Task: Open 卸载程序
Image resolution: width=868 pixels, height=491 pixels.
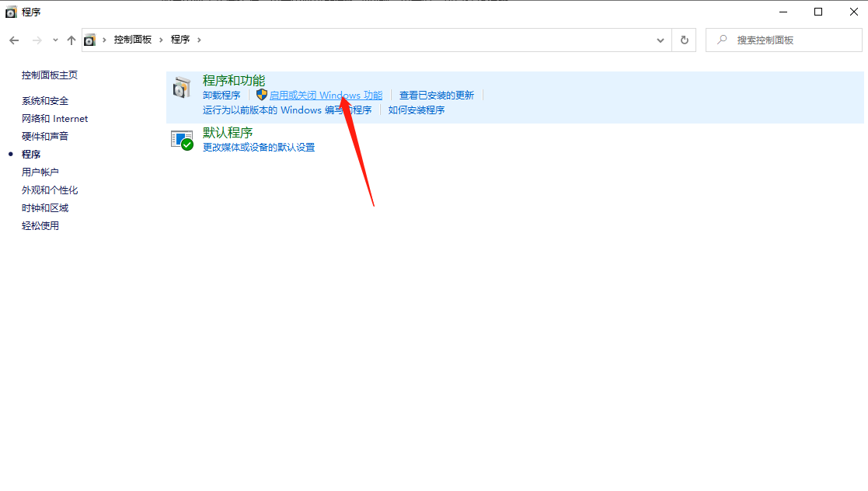Action: pyautogui.click(x=221, y=94)
